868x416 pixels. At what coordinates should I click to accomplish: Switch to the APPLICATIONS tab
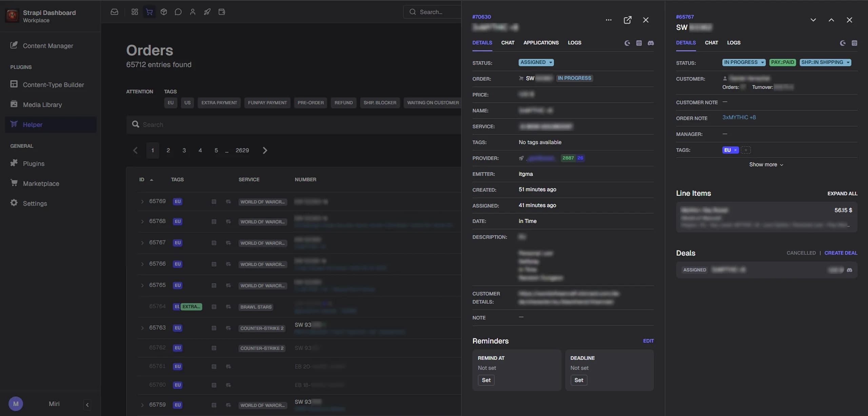(x=541, y=43)
